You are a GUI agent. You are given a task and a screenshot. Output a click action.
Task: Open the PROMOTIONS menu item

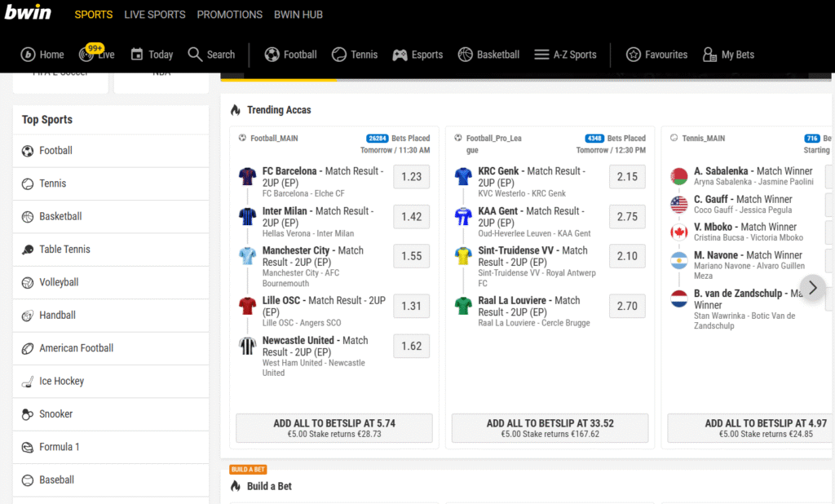click(229, 14)
